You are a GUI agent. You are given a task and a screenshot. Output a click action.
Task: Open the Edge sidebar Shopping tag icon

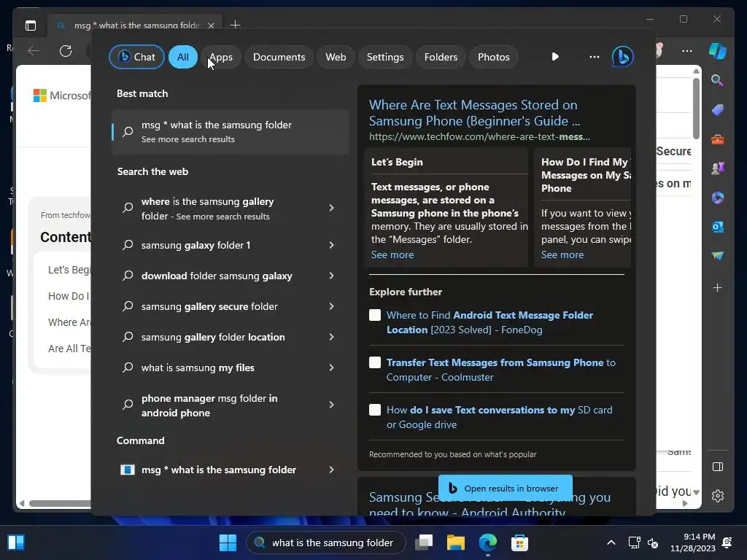718,110
